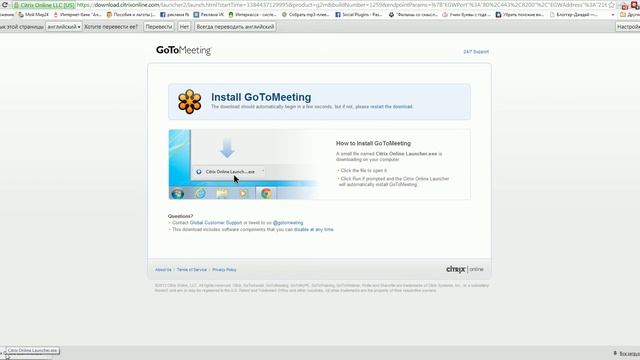Bookmark the page with the star icon

click(x=611, y=5)
